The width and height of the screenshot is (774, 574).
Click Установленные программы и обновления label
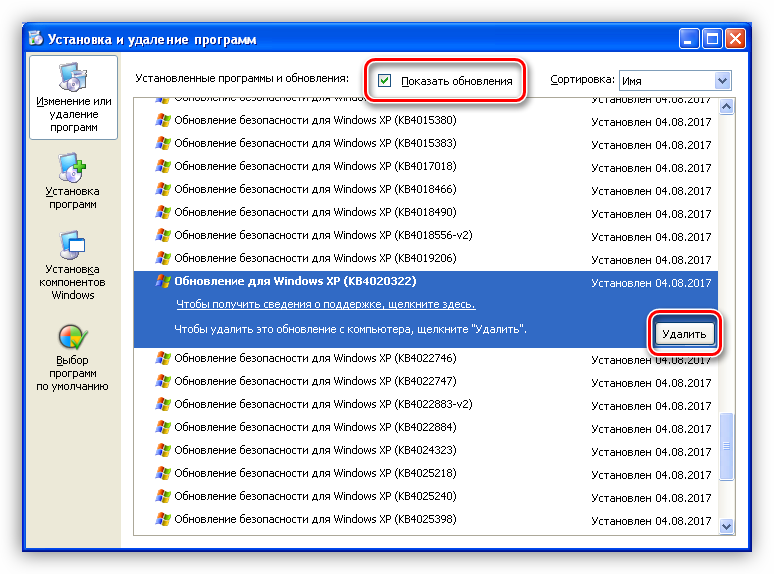click(242, 78)
